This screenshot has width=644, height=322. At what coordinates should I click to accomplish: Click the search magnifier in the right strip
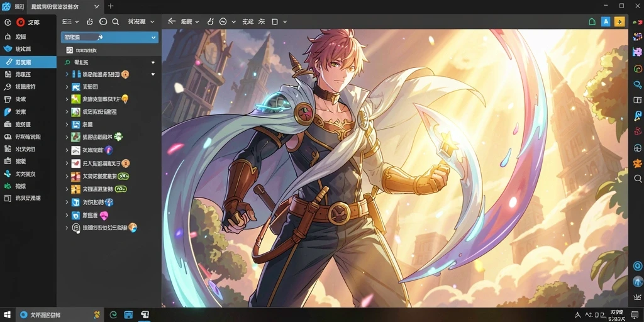click(638, 179)
